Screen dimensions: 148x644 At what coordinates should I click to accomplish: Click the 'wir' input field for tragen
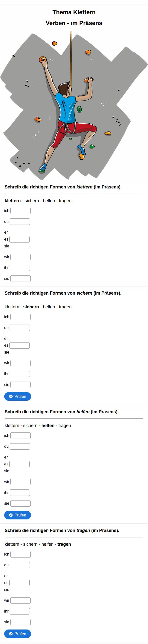click(20, 601)
